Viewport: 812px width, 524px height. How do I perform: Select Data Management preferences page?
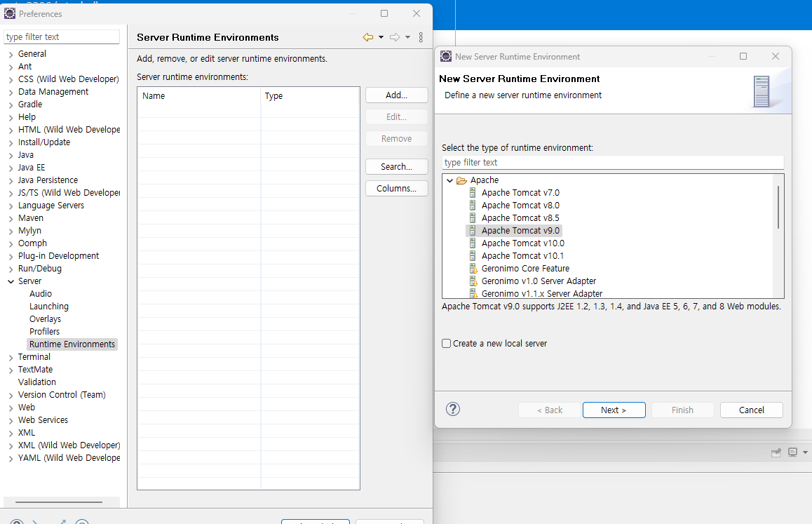[x=53, y=92]
